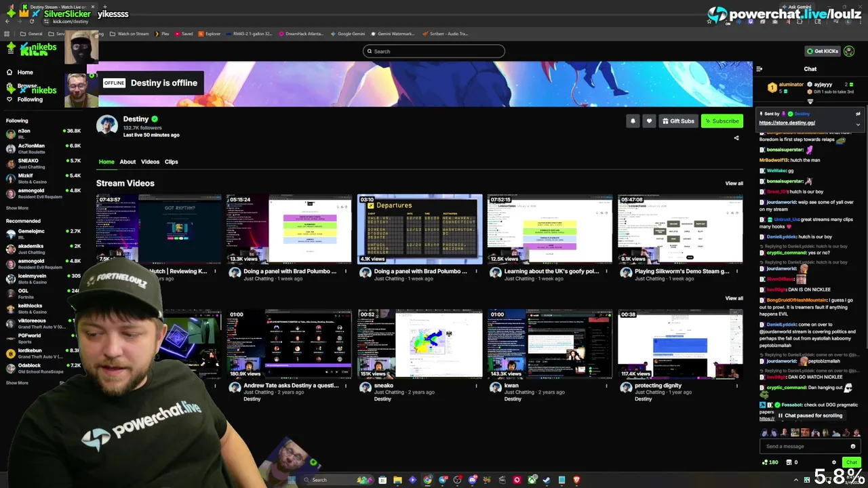
Task: Open the protecting dignity clip thumbnail
Action: (x=680, y=344)
